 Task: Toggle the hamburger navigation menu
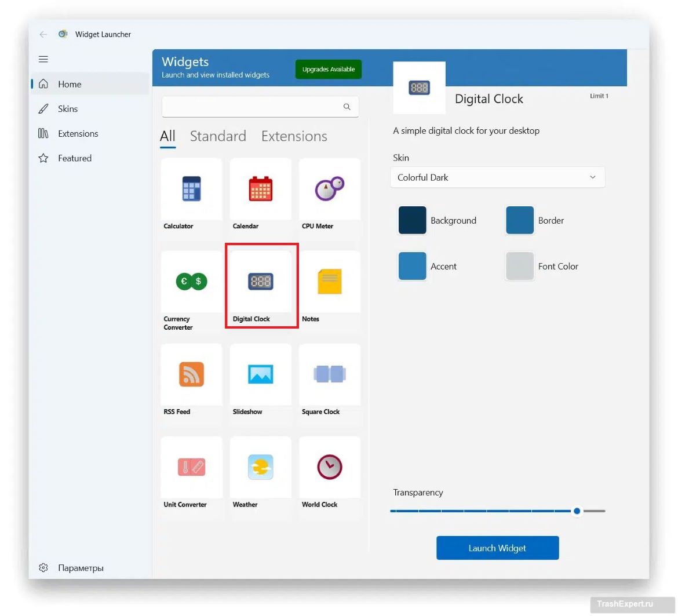click(x=43, y=59)
